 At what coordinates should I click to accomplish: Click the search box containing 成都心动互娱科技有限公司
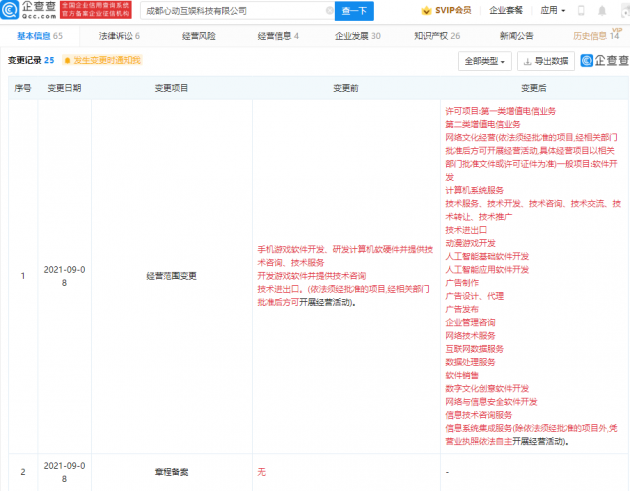[237, 11]
